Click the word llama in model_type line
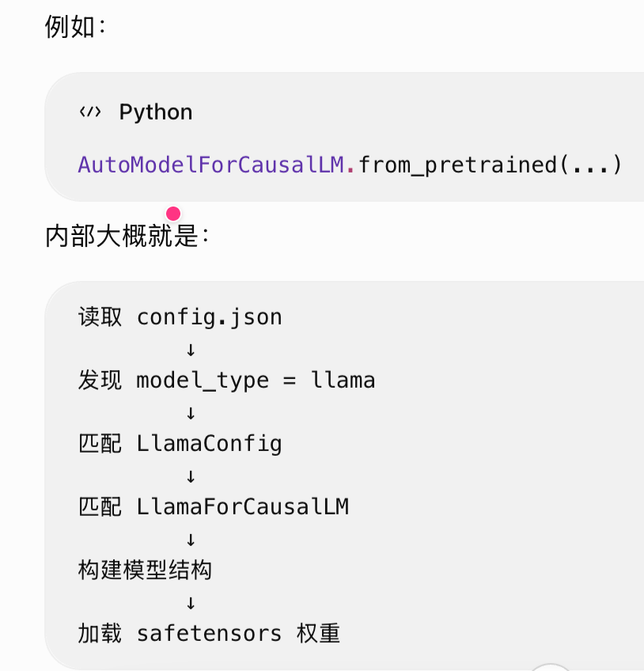The image size is (644, 671). [343, 381]
